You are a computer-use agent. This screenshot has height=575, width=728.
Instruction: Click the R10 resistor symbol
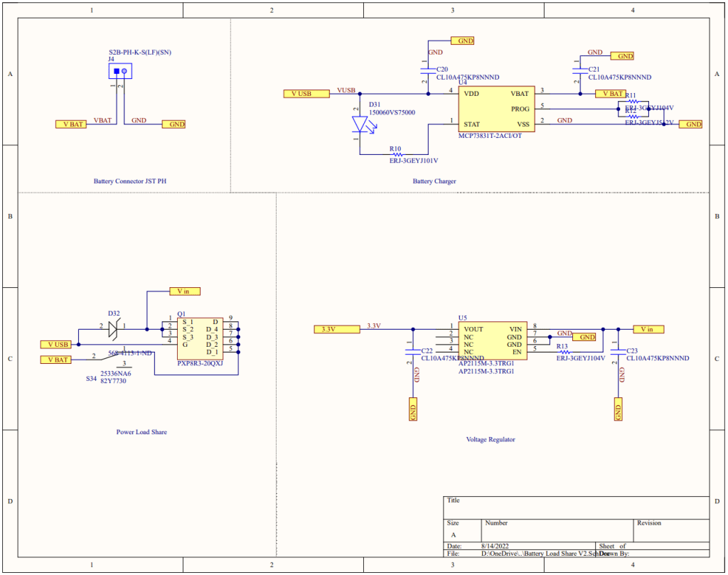point(397,154)
